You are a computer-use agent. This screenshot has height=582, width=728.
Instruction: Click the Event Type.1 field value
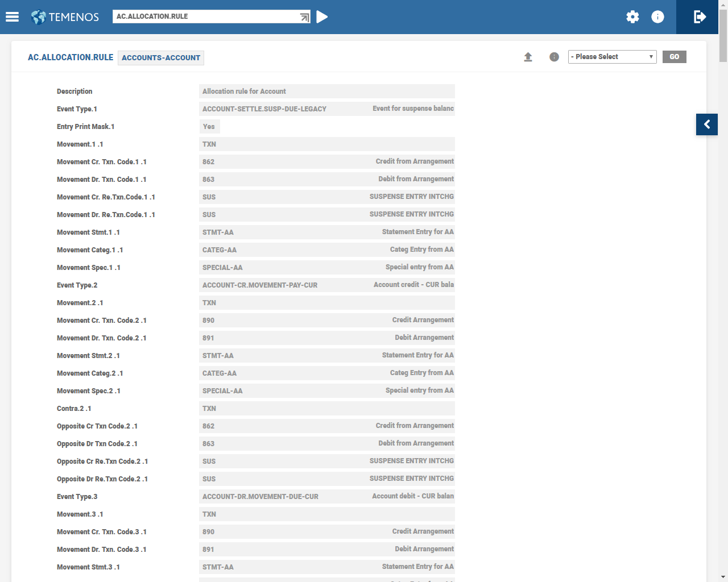pos(326,109)
